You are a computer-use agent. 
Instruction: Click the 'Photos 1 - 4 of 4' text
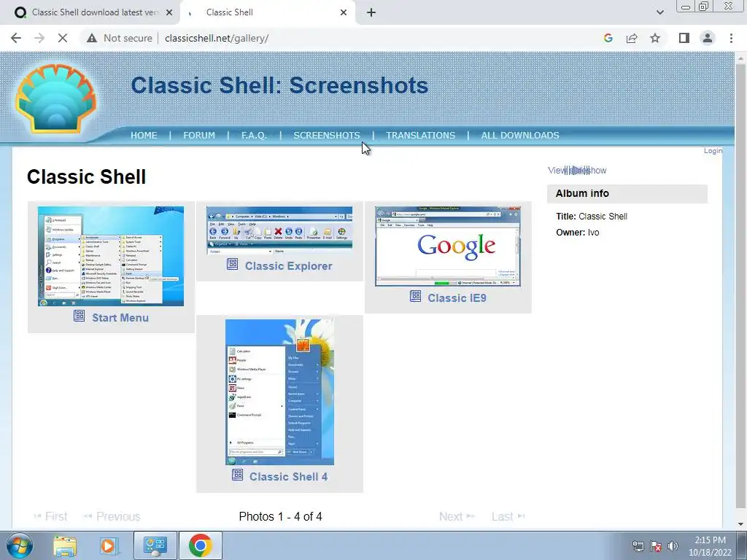pyautogui.click(x=281, y=517)
